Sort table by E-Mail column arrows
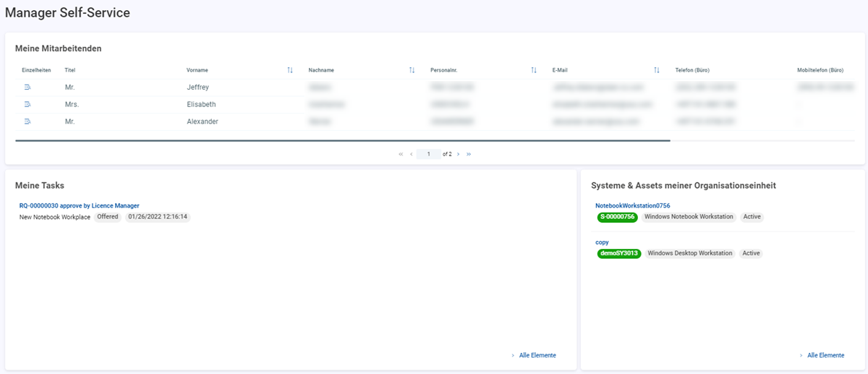 tap(657, 70)
